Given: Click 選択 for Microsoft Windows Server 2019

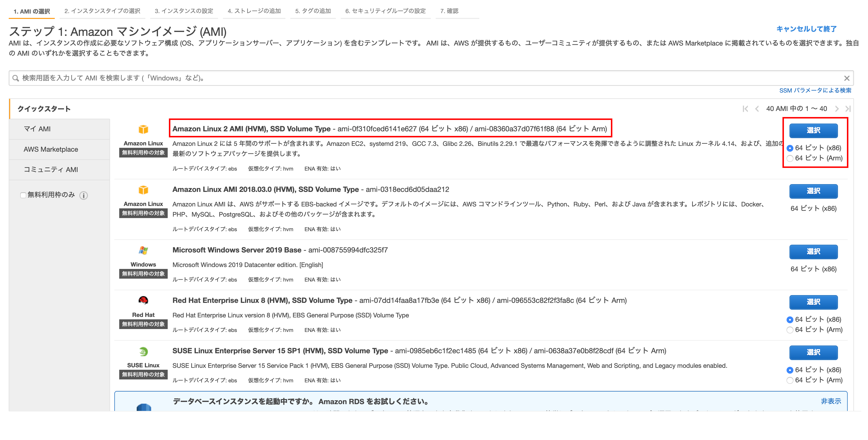Looking at the screenshot, I should (813, 252).
